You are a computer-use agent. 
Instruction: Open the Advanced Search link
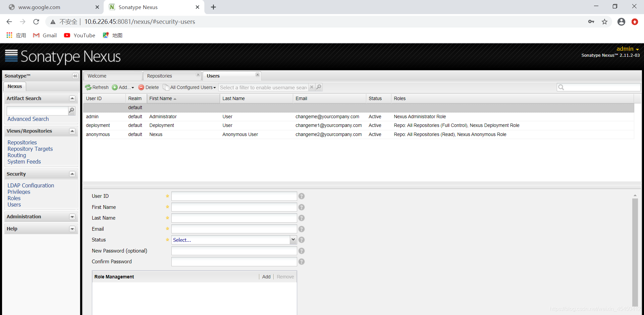pyautogui.click(x=28, y=119)
